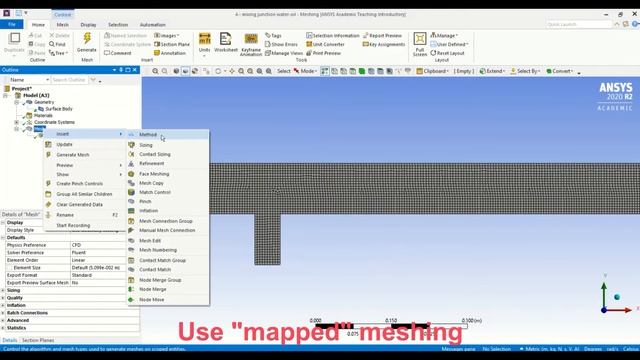
Task: Click the Quick Launch search field
Action: (x=579, y=24)
